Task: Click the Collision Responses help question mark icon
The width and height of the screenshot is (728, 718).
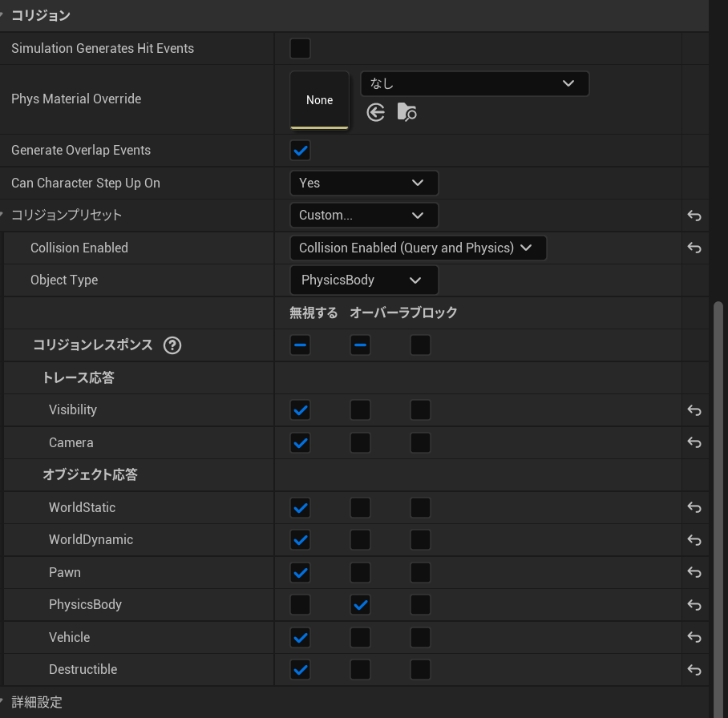Action: pos(172,345)
